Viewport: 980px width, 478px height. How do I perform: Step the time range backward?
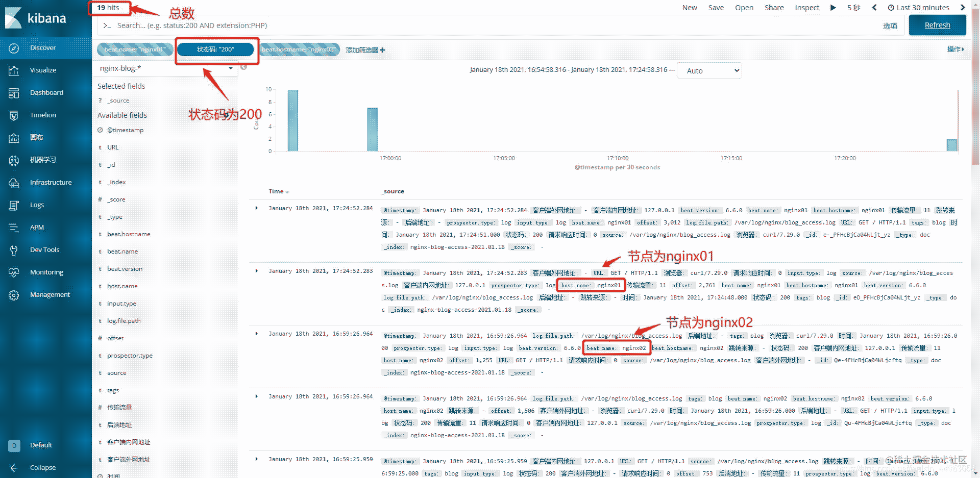[874, 8]
